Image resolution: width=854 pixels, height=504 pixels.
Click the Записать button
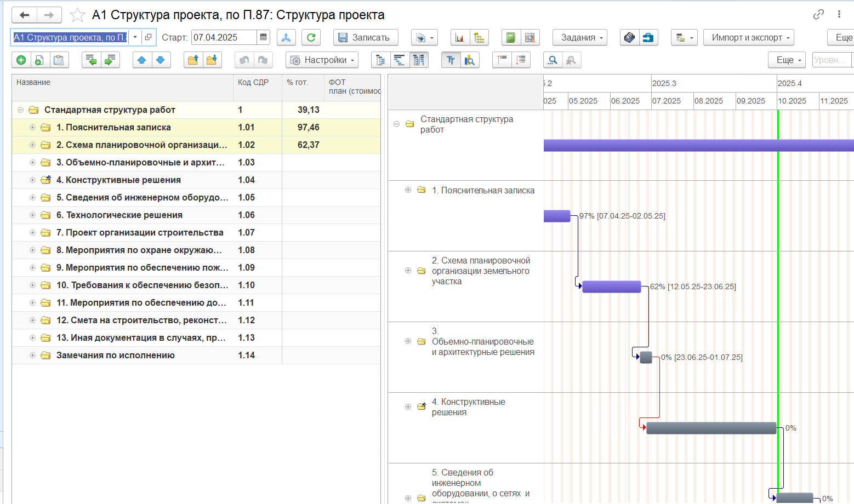pos(365,37)
